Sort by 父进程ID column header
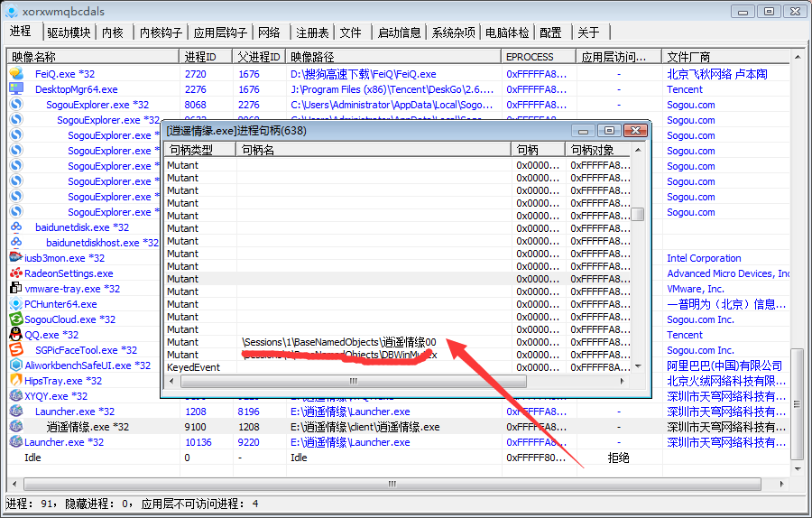 tap(259, 57)
